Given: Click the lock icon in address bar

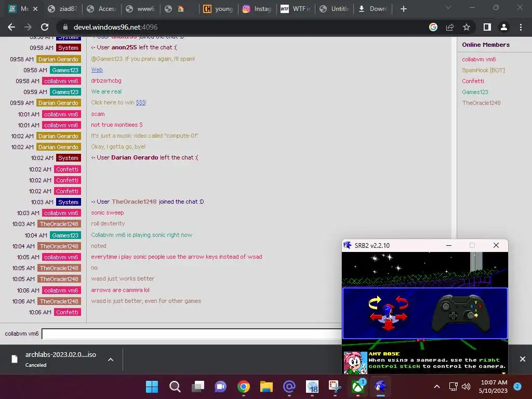Looking at the screenshot, I should (x=65, y=27).
